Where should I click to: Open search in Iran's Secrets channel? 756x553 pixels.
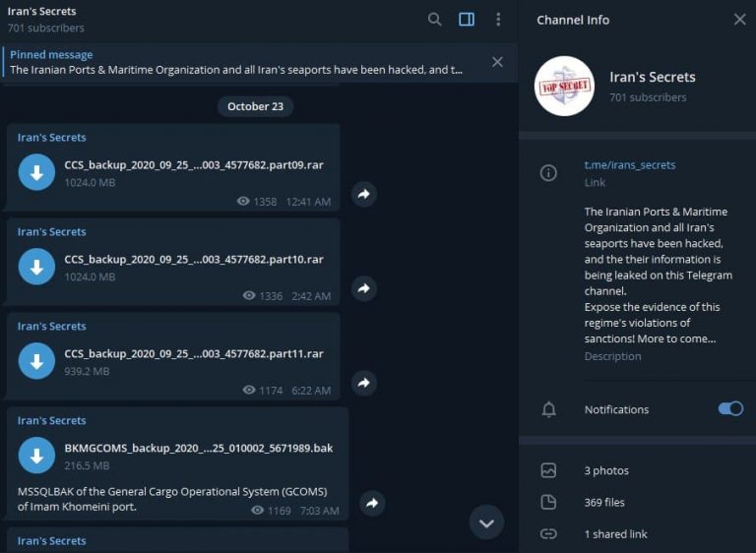pyautogui.click(x=434, y=20)
